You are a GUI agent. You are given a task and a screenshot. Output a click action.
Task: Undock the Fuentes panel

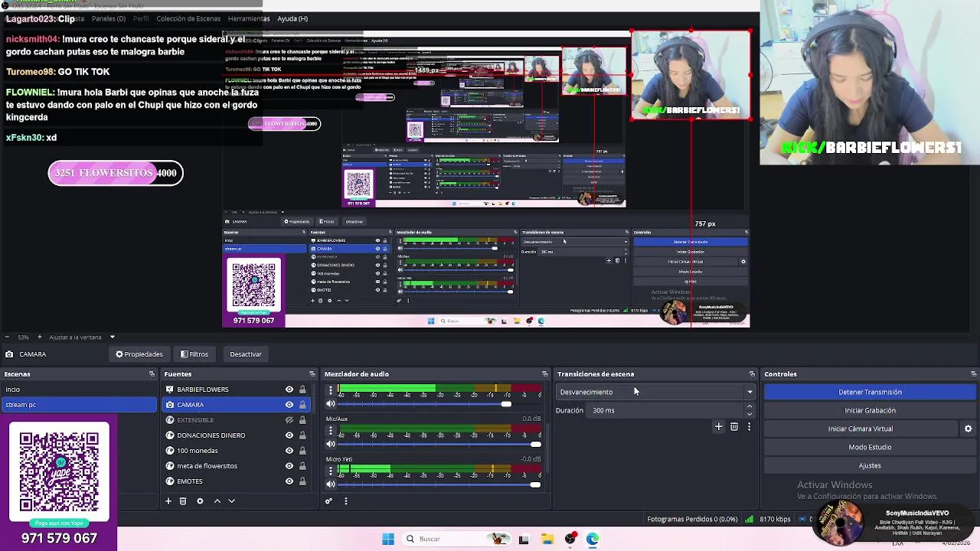click(312, 374)
